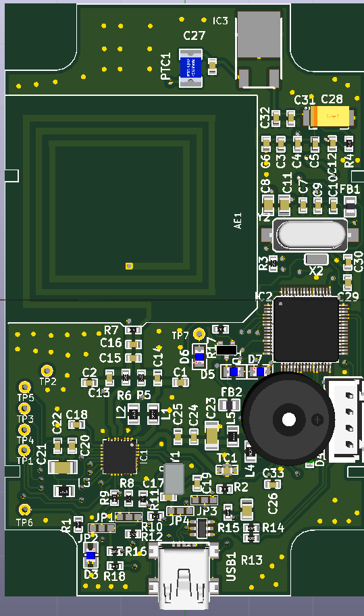This screenshot has height=616, width=364.
Task: Select jumper JP1 pads
Action: pos(129,517)
